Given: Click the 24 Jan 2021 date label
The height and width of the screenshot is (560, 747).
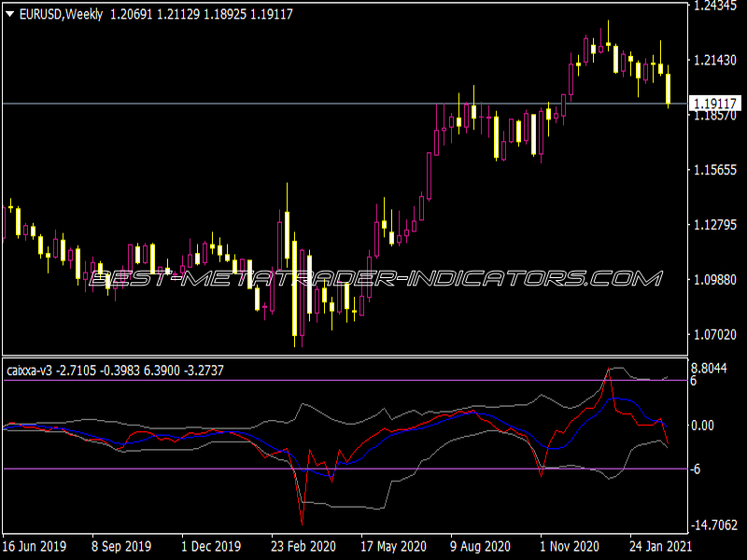Looking at the screenshot, I should click(x=660, y=546).
